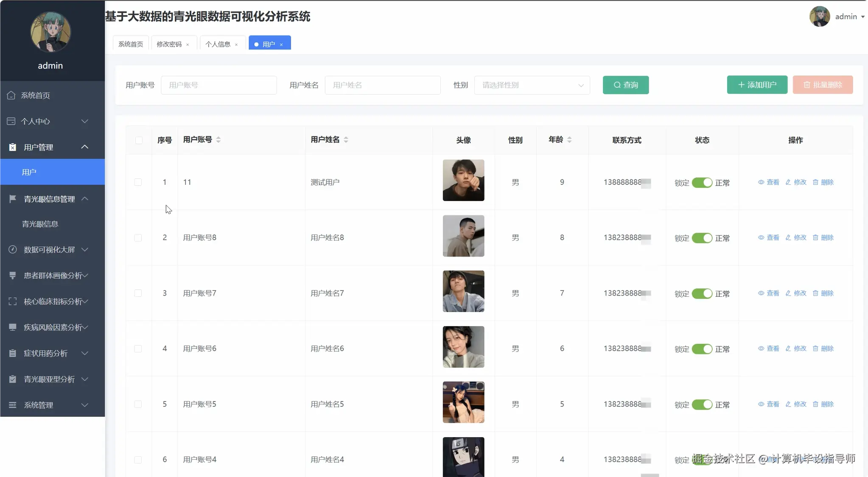Open the 请选择性别 dropdown
The width and height of the screenshot is (868, 477).
(x=532, y=85)
